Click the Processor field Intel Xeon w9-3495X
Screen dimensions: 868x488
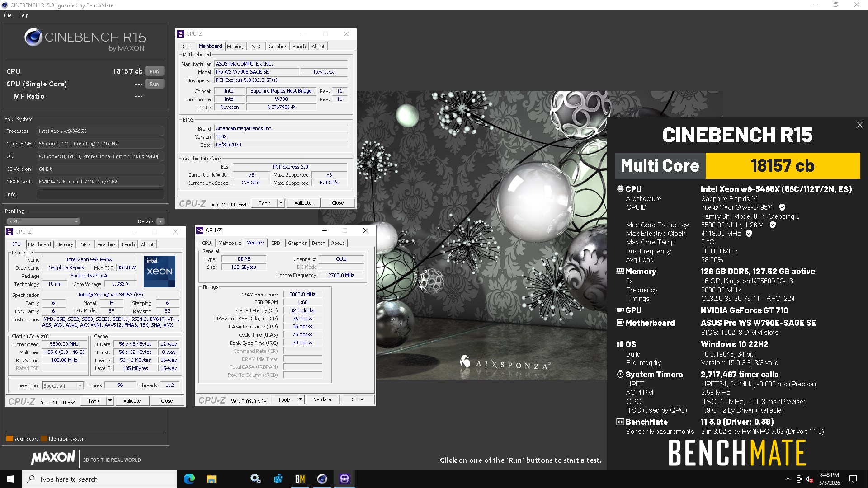(x=100, y=131)
